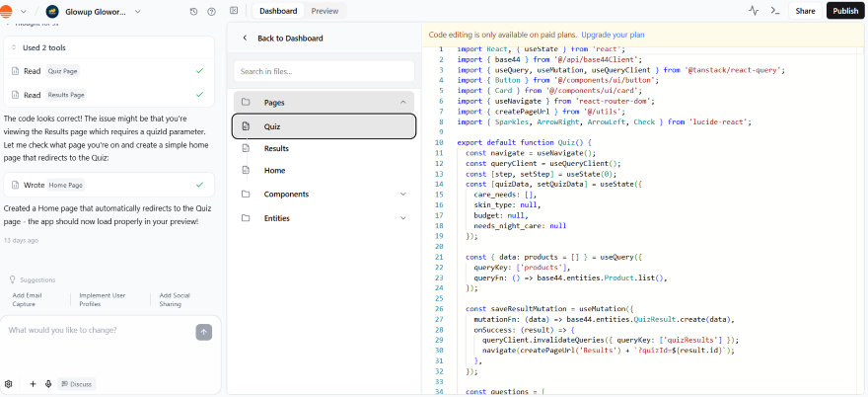Viewport: 868px width, 397px height.
Task: Click the Suggestions lightbulb icon
Action: pyautogui.click(x=13, y=280)
